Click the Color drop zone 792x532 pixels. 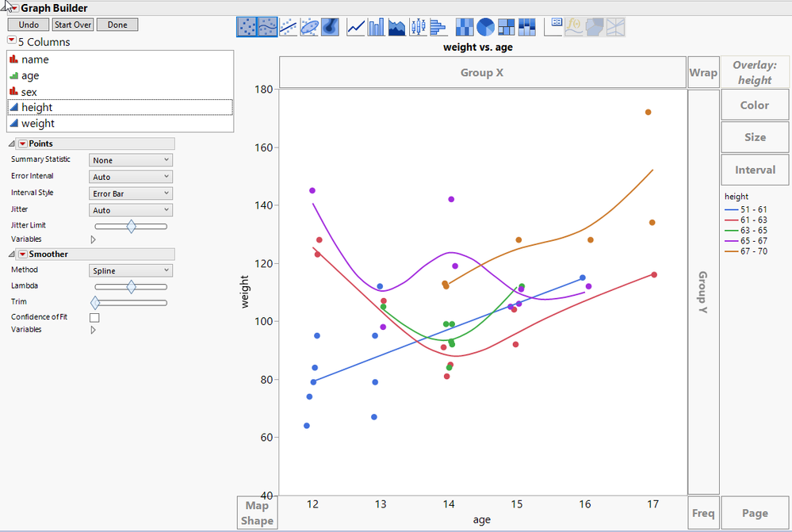755,105
